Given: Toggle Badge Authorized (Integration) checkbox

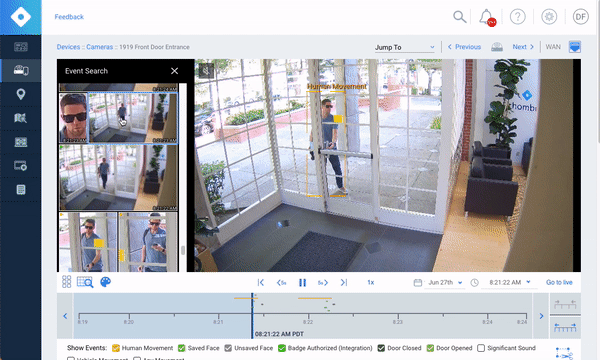Looking at the screenshot, I should (x=282, y=348).
